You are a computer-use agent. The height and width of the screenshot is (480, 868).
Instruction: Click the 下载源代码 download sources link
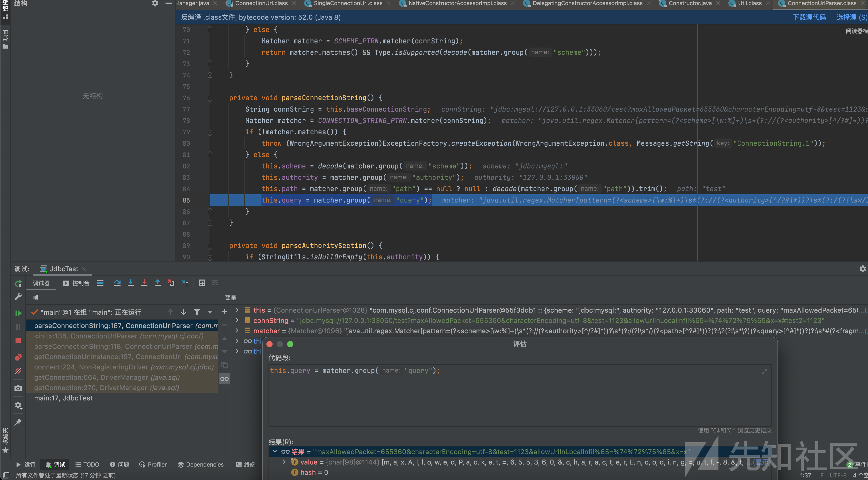pos(809,17)
